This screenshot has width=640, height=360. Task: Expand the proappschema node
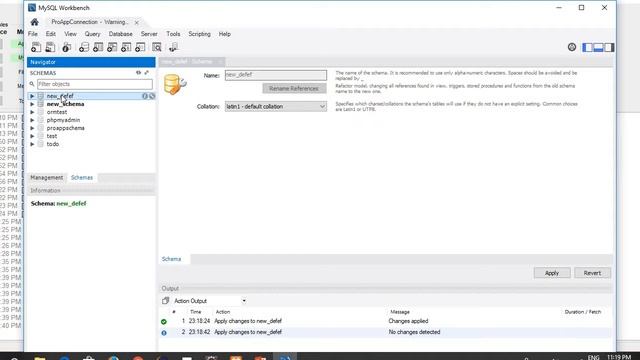point(32,128)
